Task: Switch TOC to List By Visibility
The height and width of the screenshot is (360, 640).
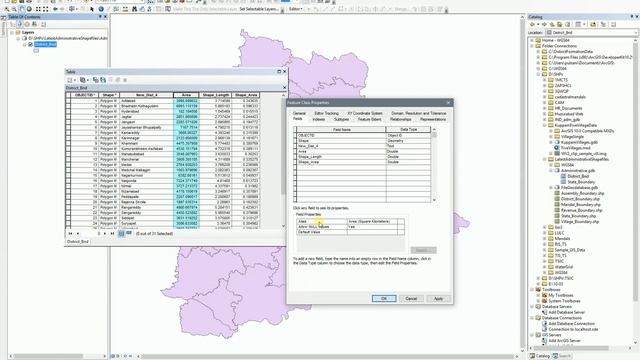Action: click(27, 24)
